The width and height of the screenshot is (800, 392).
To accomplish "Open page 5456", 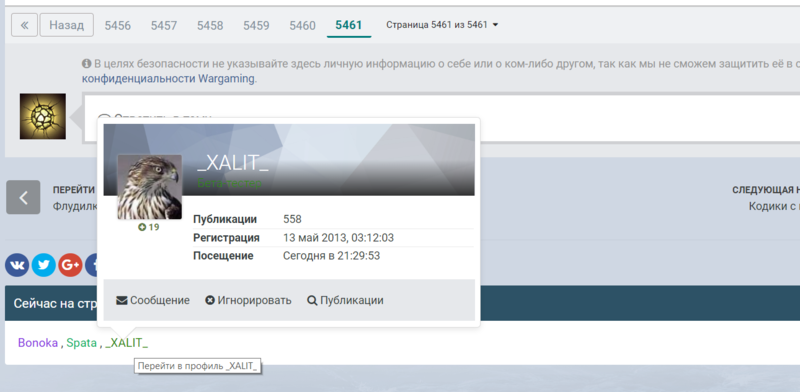I will point(117,25).
